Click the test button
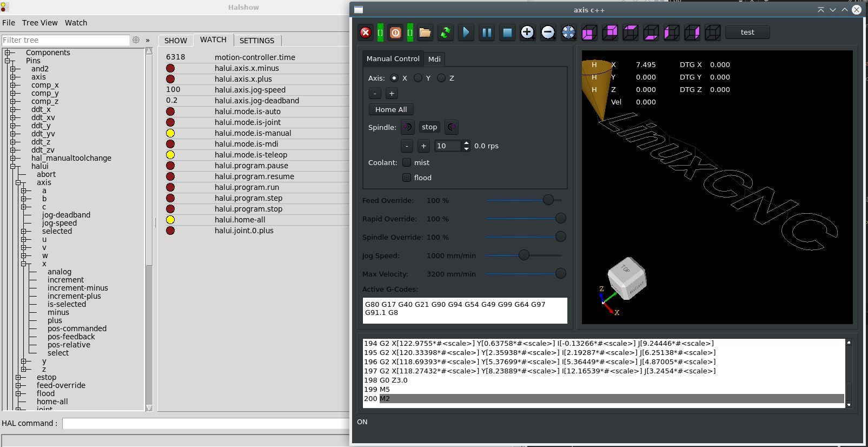868x447 pixels. tap(747, 32)
